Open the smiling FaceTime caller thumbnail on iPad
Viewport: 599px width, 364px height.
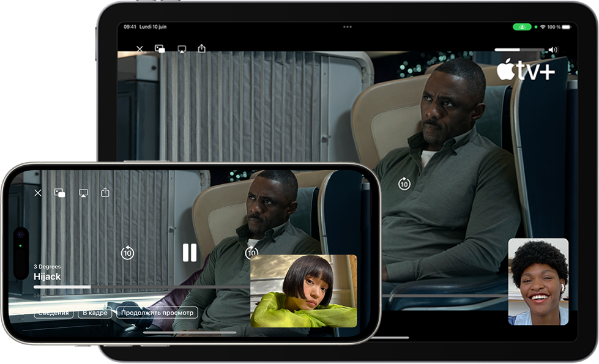(x=538, y=281)
